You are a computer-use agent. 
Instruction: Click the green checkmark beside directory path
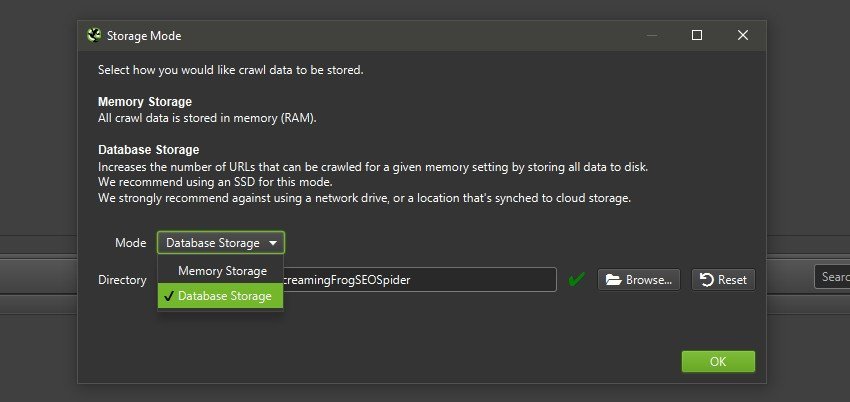click(576, 280)
